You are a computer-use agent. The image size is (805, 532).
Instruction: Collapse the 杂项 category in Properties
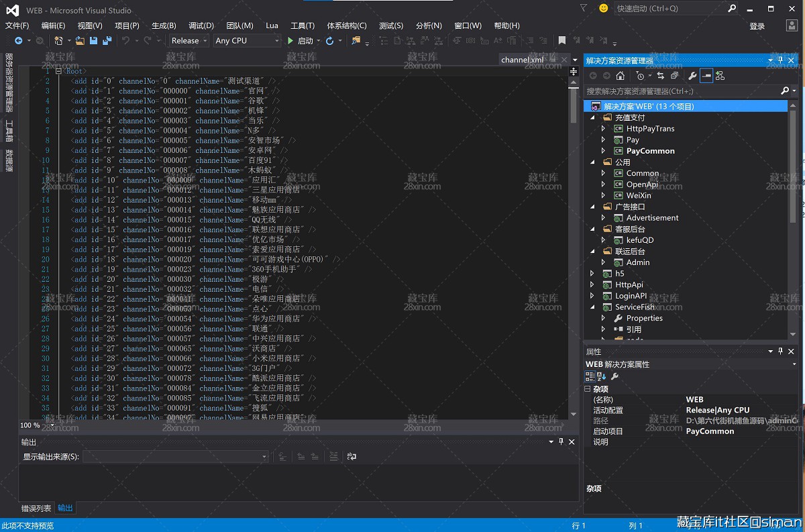(588, 389)
